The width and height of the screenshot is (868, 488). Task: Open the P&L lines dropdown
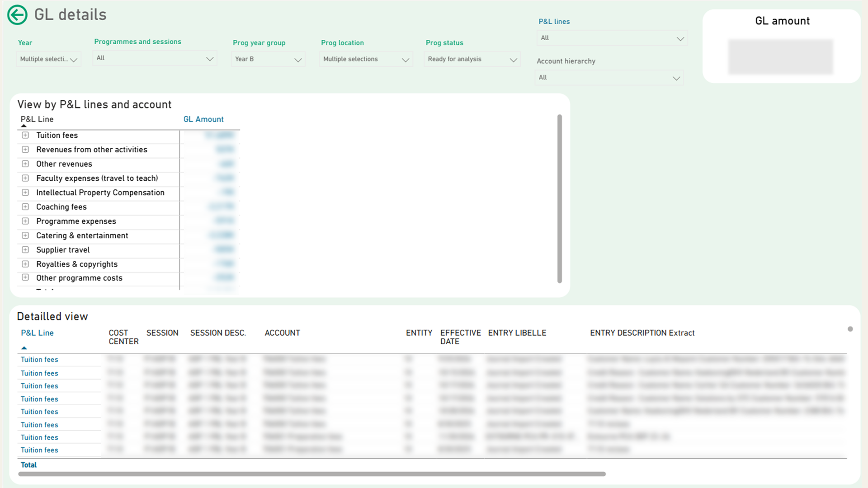[612, 38]
